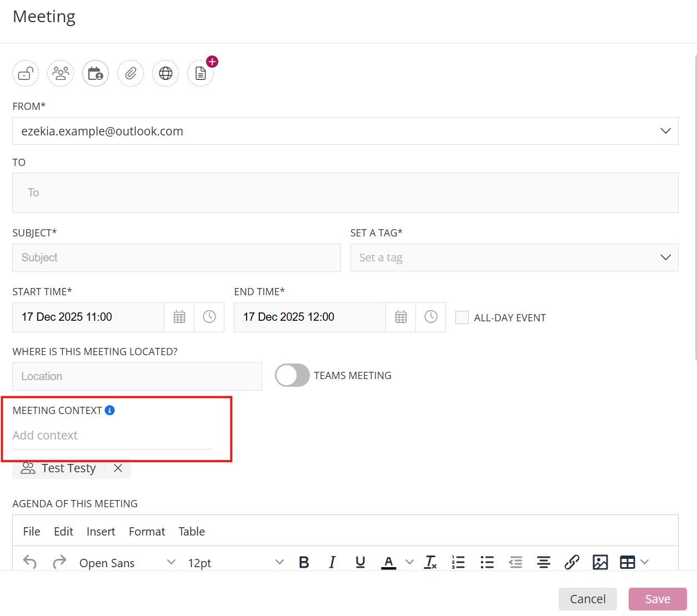Click the start time text field

[x=88, y=317]
